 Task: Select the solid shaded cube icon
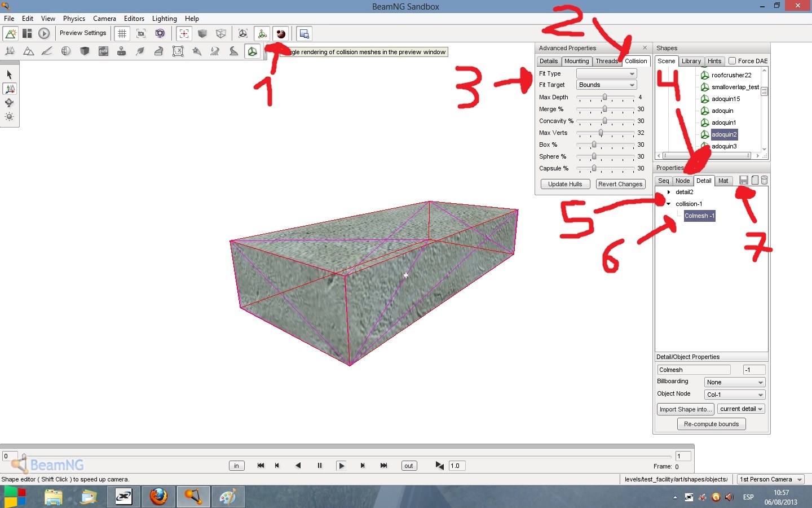click(202, 34)
